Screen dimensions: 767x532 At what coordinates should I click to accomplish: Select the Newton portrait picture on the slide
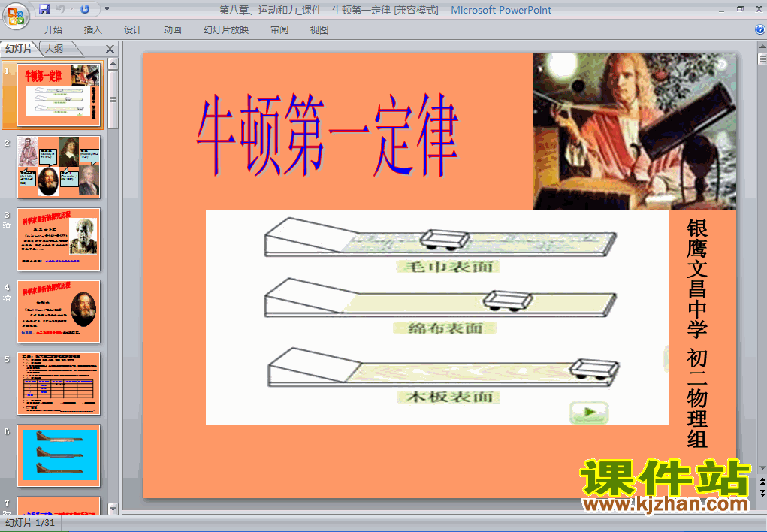634,131
